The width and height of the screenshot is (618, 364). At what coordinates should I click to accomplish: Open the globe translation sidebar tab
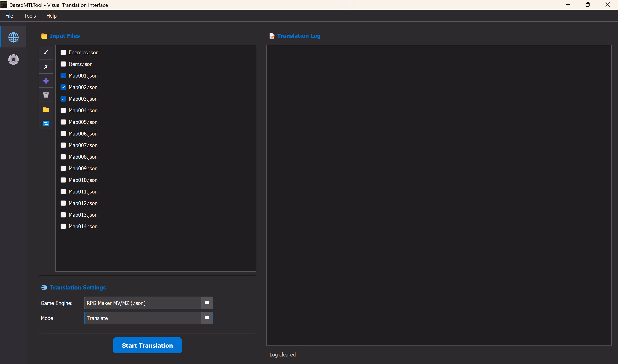coord(13,37)
